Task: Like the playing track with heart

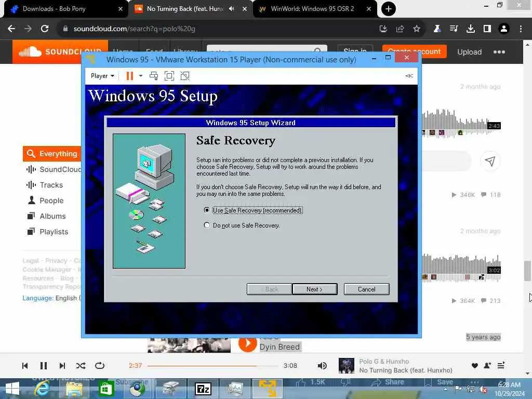Action: [475, 365]
